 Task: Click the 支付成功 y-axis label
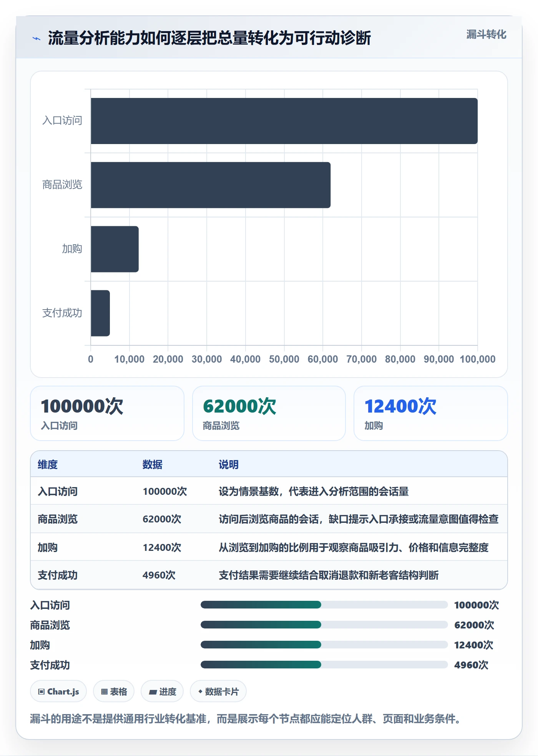[62, 313]
